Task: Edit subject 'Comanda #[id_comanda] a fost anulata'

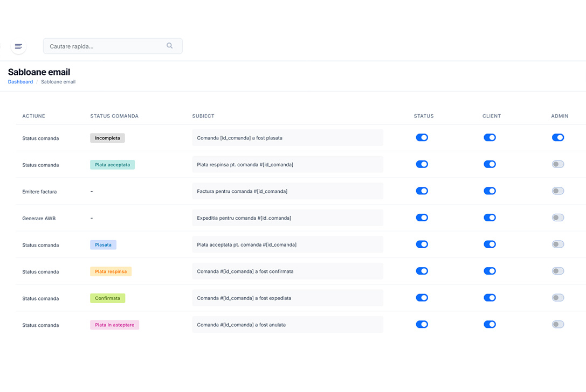Action: tap(287, 325)
